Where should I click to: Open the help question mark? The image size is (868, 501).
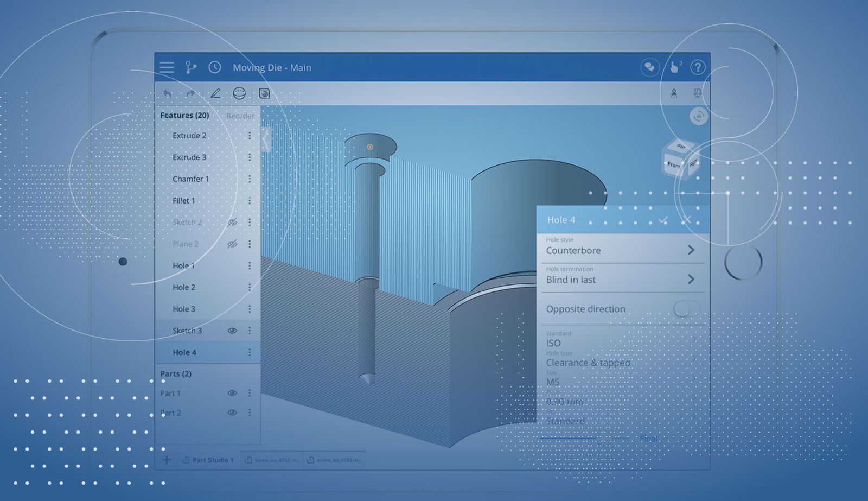coord(697,67)
